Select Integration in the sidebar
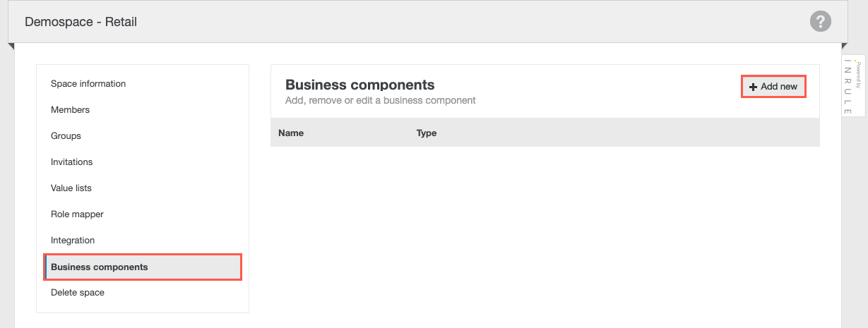Image resolution: width=868 pixels, height=328 pixels. 72,241
